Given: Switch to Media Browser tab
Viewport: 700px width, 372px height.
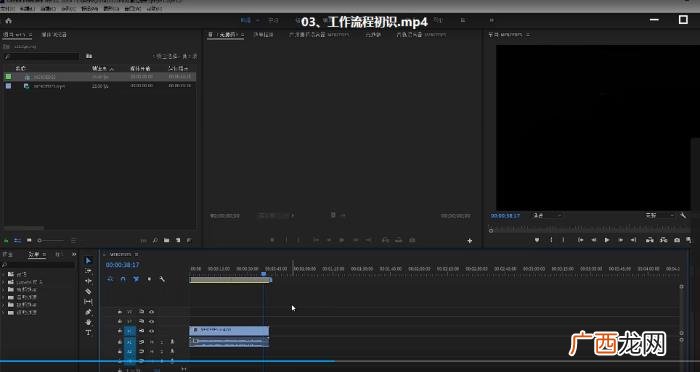Looking at the screenshot, I should [54, 34].
